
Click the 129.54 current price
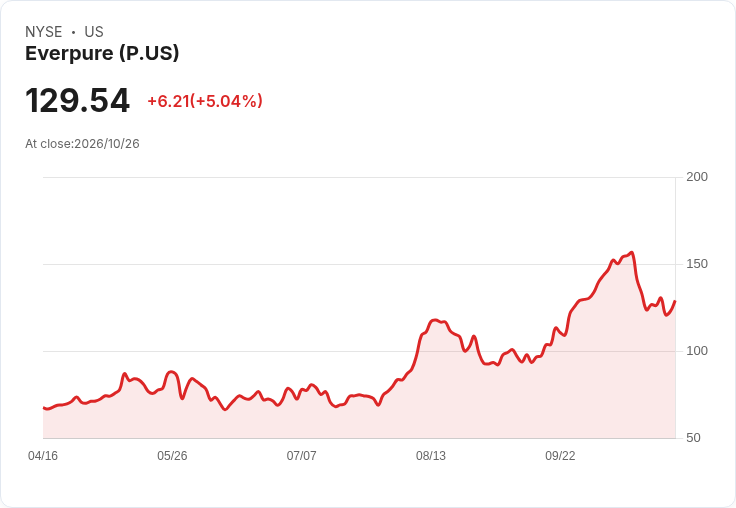click(x=77, y=100)
